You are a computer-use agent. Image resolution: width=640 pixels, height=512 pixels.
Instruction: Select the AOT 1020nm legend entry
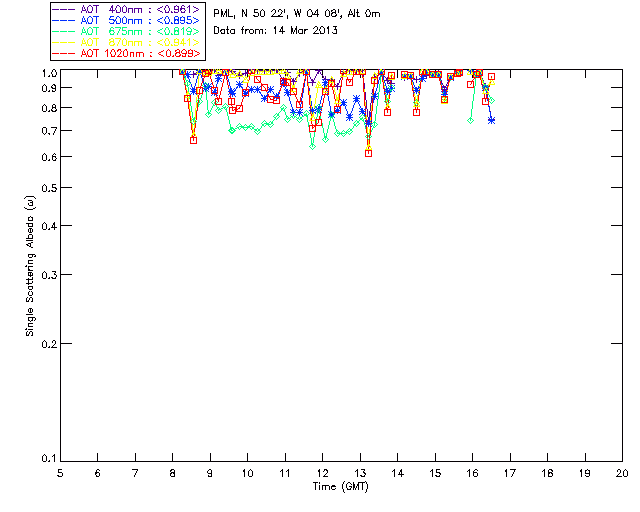[x=127, y=53]
